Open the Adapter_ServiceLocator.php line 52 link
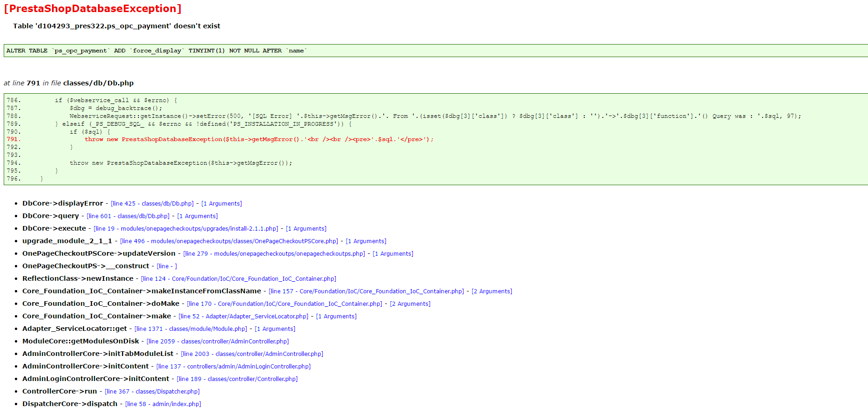868x420 pixels. (x=243, y=317)
